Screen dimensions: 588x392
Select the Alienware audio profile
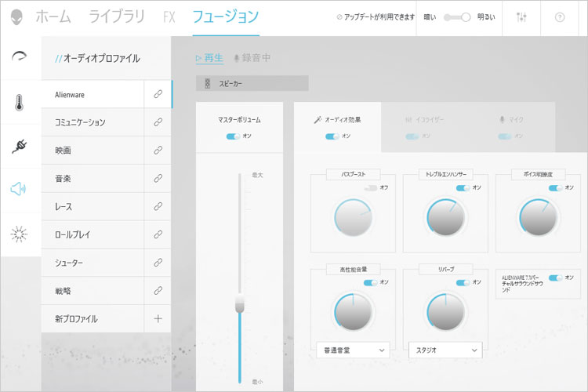[x=93, y=94]
